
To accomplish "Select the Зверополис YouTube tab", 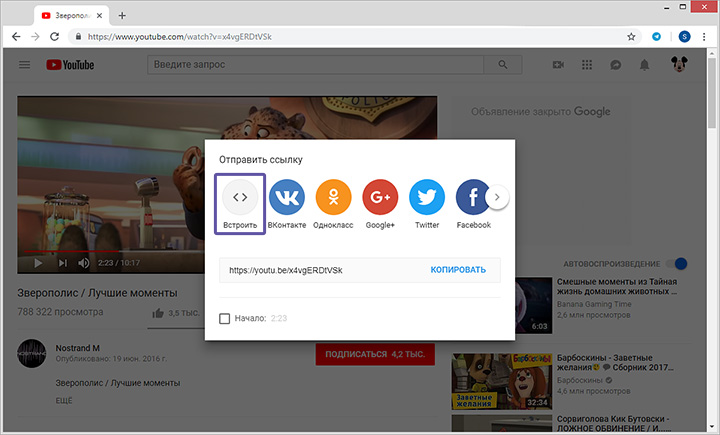I will coord(71,16).
